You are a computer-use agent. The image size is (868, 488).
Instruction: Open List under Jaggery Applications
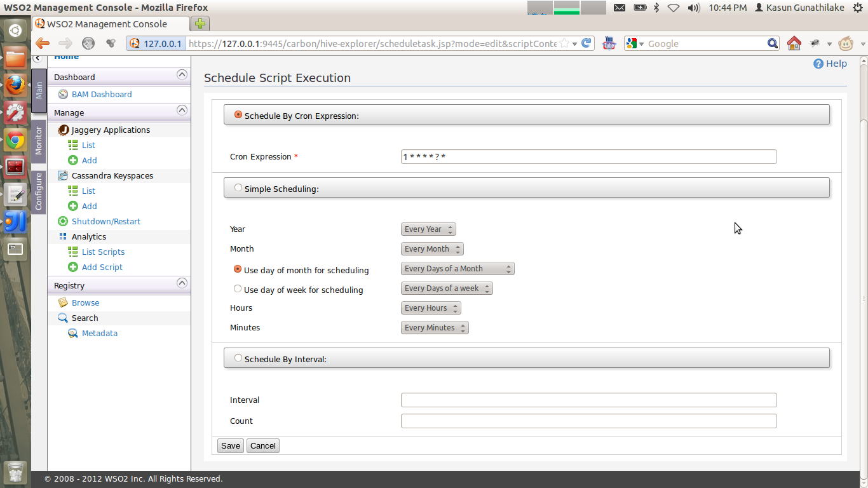(x=88, y=145)
